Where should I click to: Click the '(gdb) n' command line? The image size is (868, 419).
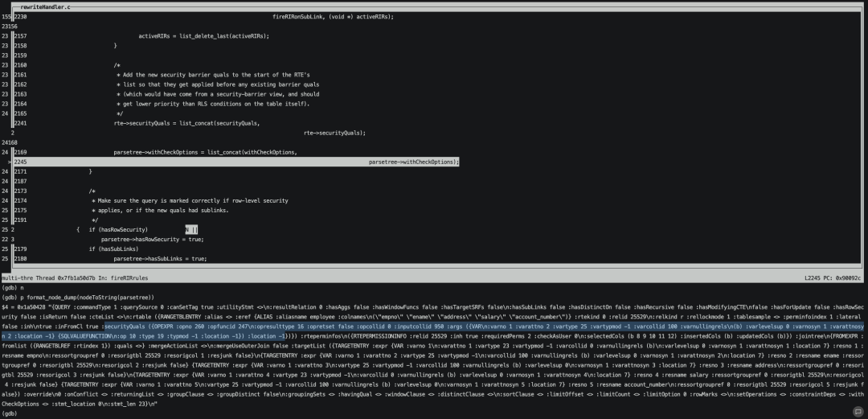[13, 288]
